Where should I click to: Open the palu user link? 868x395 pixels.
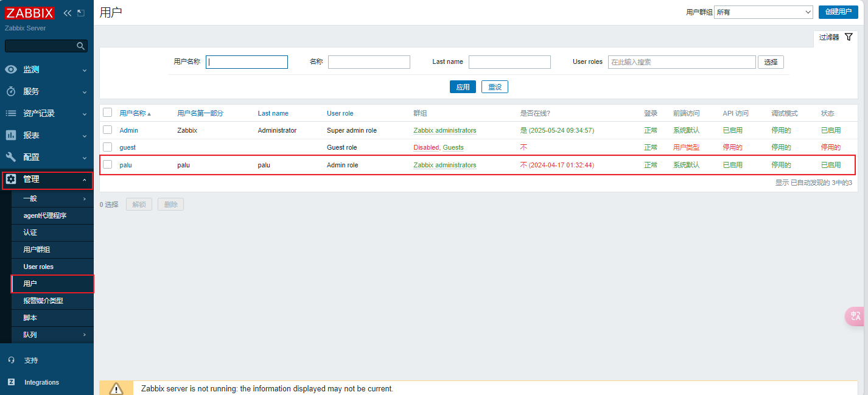pyautogui.click(x=125, y=165)
